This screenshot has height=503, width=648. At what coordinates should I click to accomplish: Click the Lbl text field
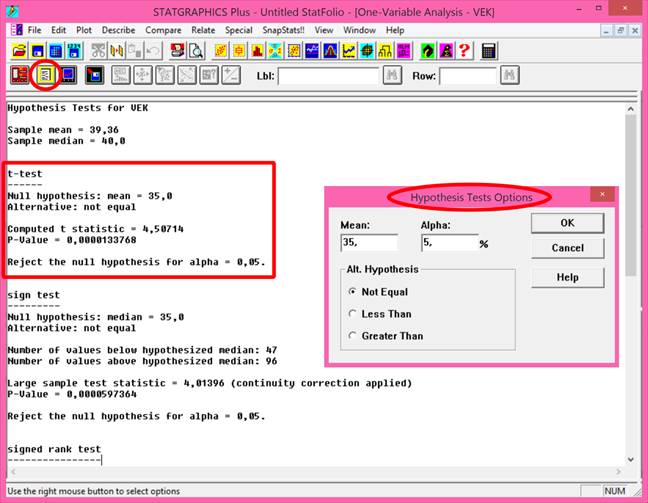pos(328,76)
